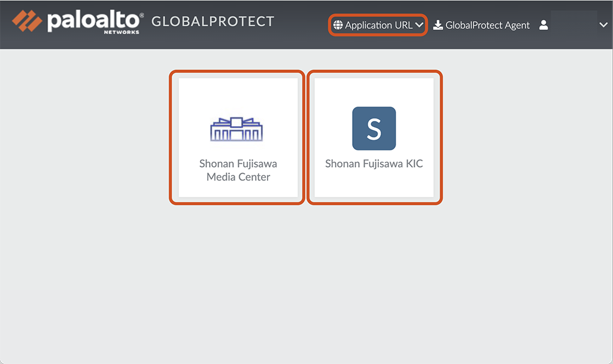Image resolution: width=613 pixels, height=364 pixels.
Task: Click the GlobalProtect Agent download link
Action: 487,25
